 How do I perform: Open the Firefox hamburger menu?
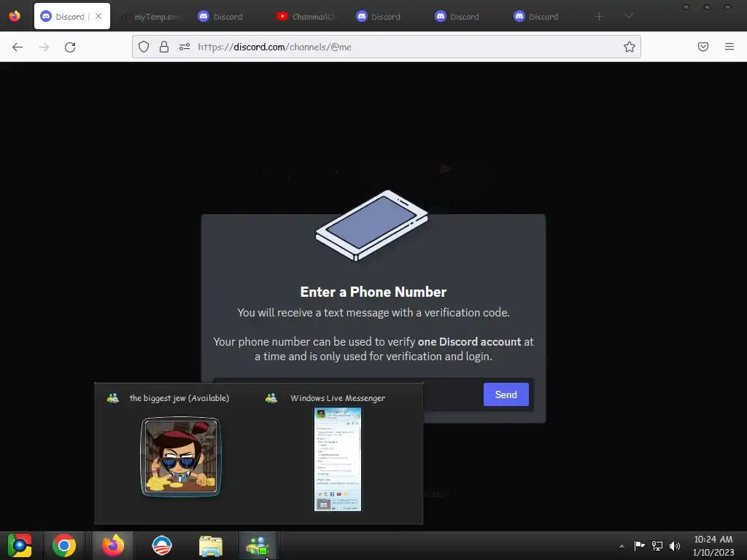(x=729, y=47)
